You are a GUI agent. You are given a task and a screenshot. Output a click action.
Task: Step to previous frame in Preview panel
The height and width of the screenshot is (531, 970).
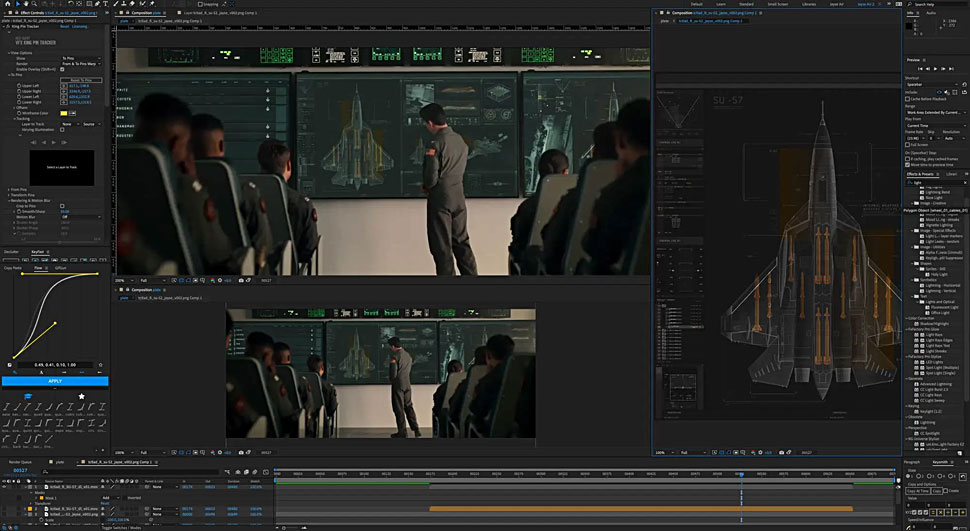[928, 69]
